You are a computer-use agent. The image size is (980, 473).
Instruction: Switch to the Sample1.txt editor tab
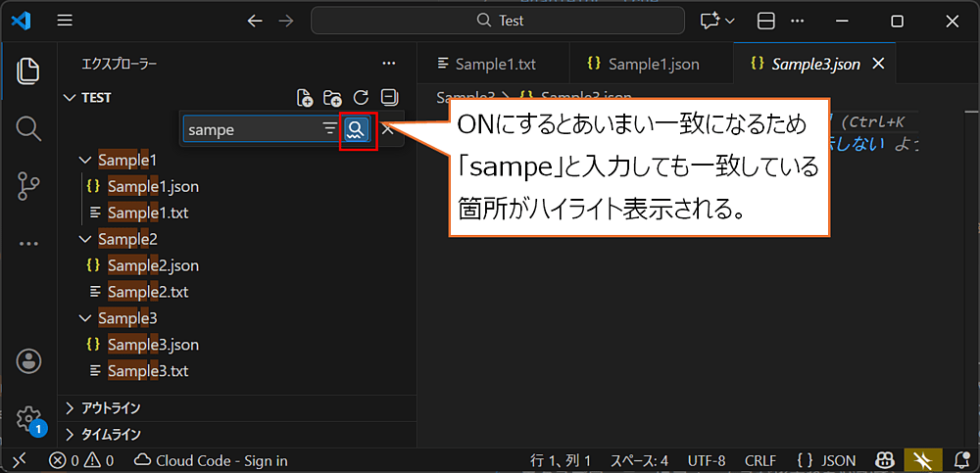point(493,64)
